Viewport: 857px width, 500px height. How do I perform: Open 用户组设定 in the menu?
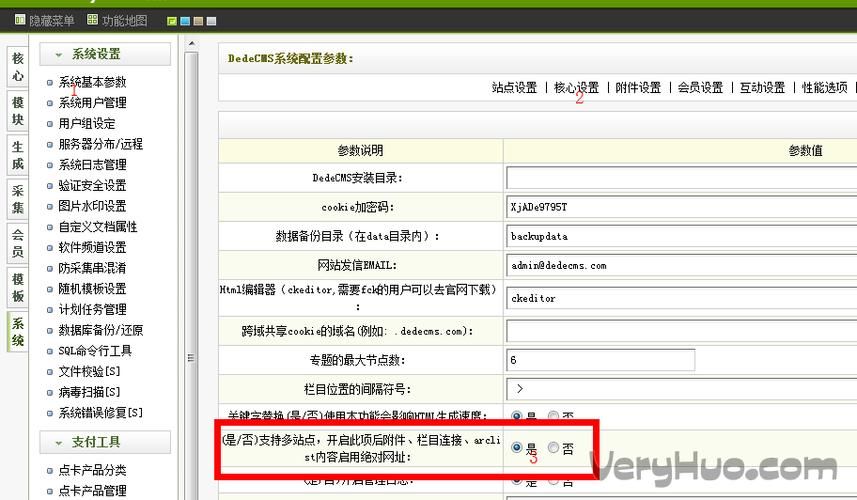[87, 123]
